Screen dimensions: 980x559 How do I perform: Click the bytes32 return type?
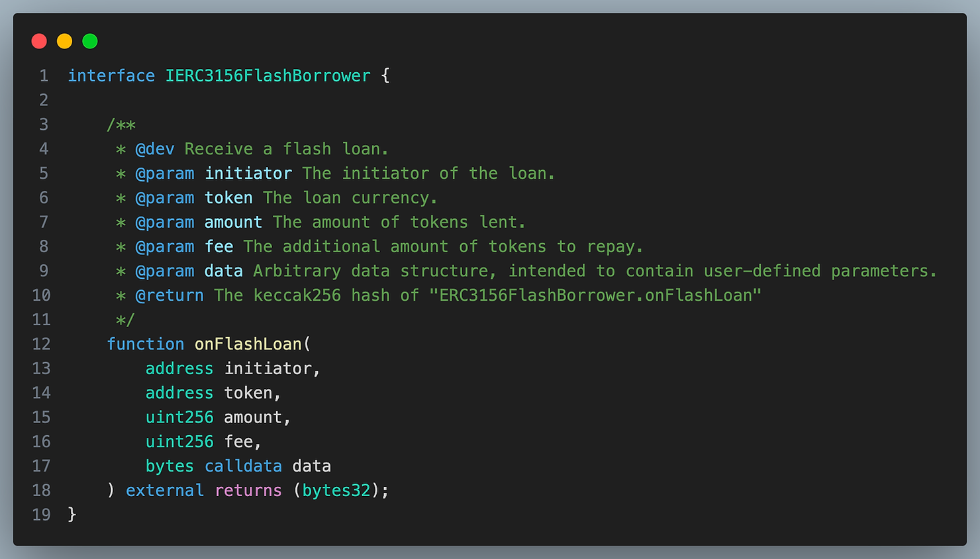[x=336, y=491]
